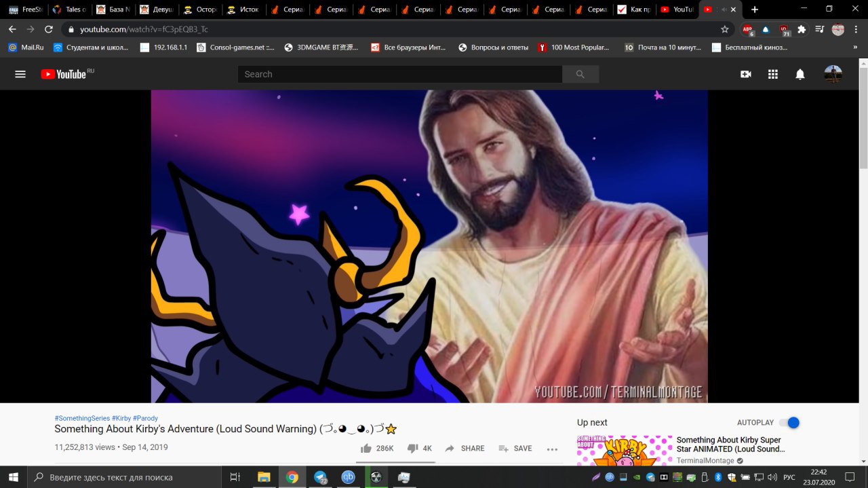Open the Chrome three-dot menu
Image resolution: width=868 pixels, height=488 pixels.
[x=856, y=29]
